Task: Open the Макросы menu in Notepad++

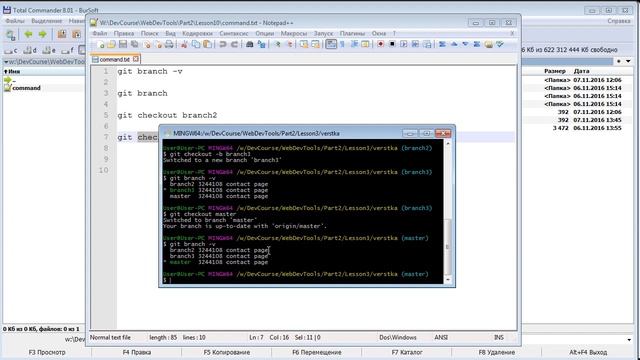Action: pyautogui.click(x=293, y=33)
